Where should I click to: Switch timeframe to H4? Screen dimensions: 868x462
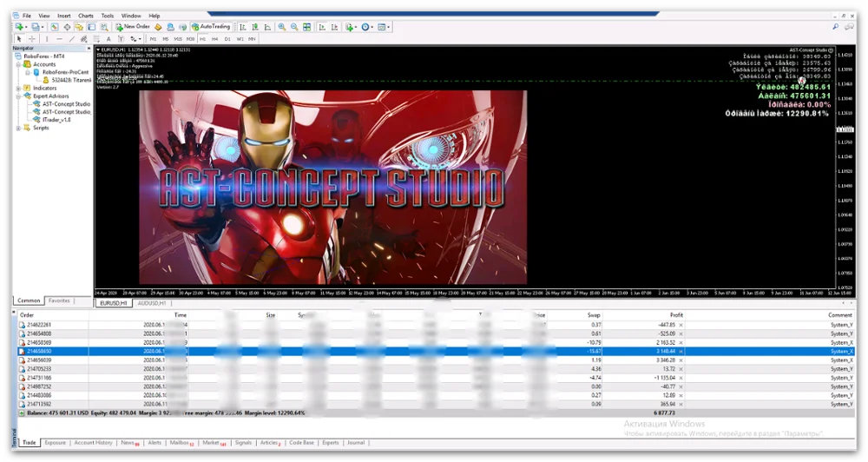[x=214, y=39]
